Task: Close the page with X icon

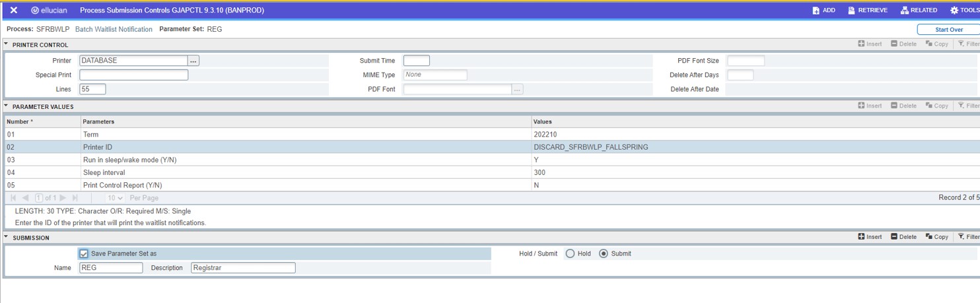Action: coord(13,11)
